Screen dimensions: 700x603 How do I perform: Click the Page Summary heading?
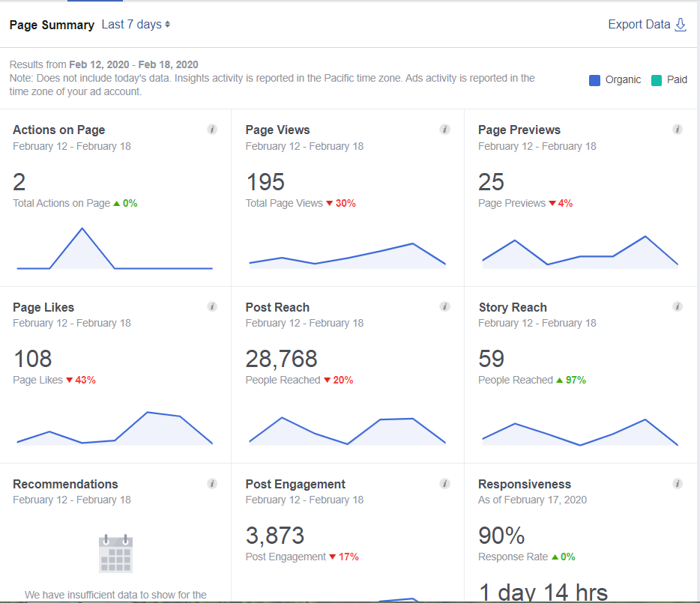point(52,25)
